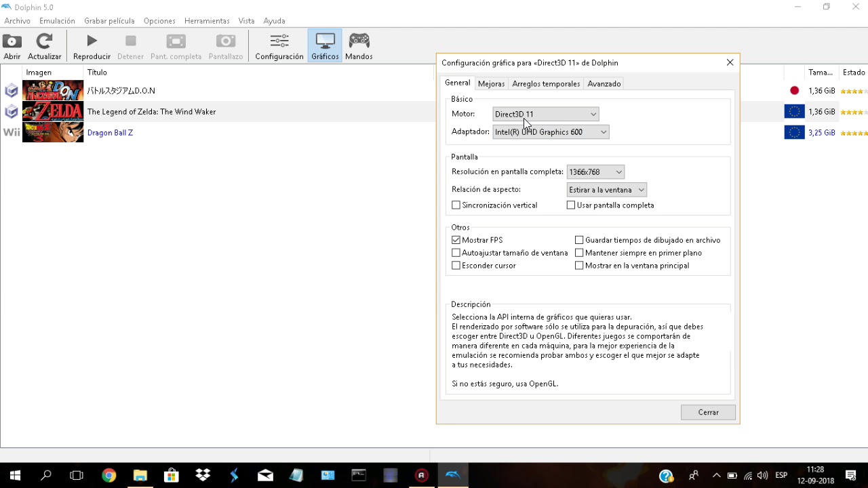The height and width of the screenshot is (488, 868).
Task: Click the Europe flag in Zelda row
Action: pos(794,111)
